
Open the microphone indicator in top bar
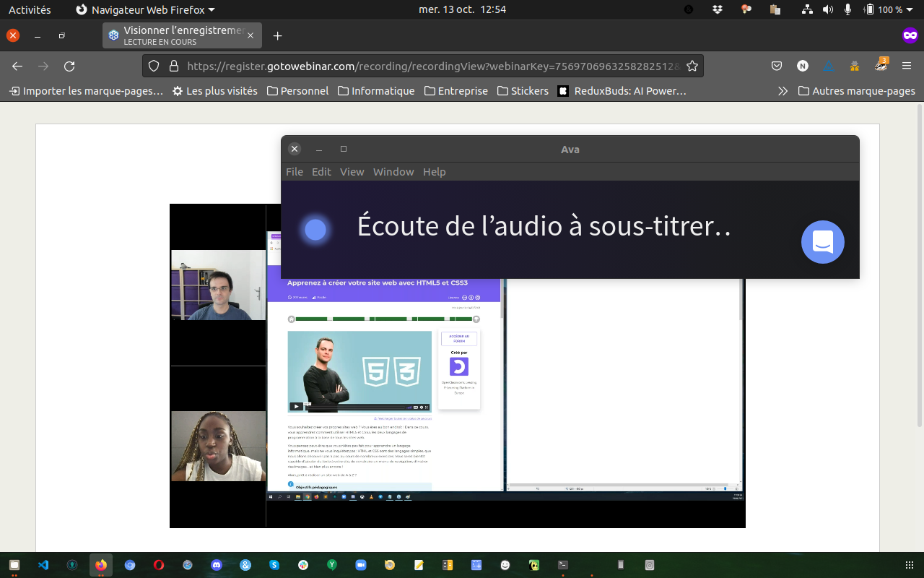(x=848, y=10)
